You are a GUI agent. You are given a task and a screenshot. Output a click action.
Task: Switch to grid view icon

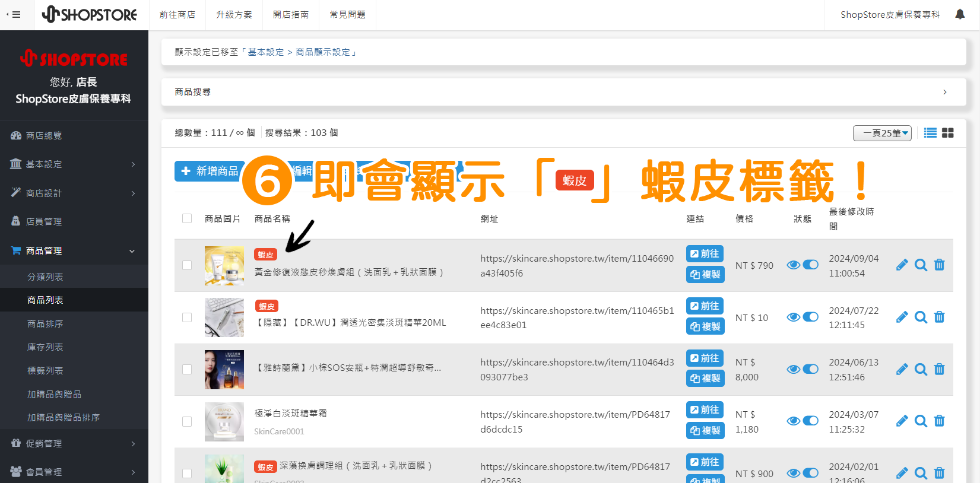[x=948, y=133]
